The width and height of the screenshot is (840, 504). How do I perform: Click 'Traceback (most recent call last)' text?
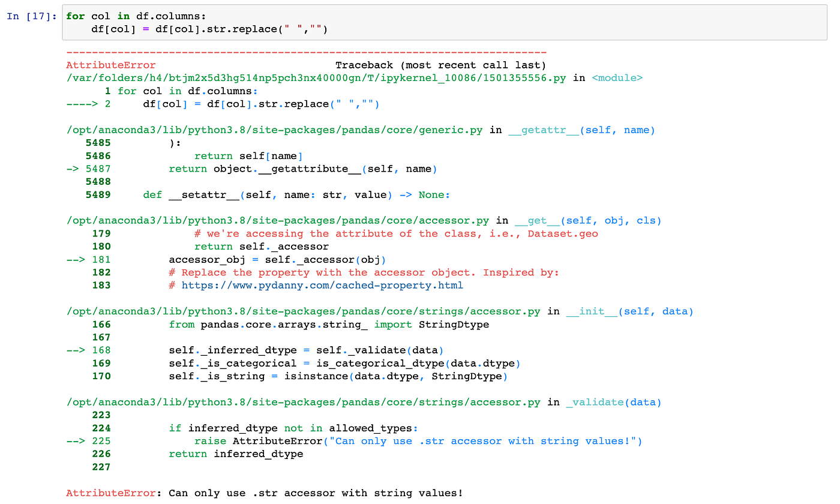click(x=441, y=65)
